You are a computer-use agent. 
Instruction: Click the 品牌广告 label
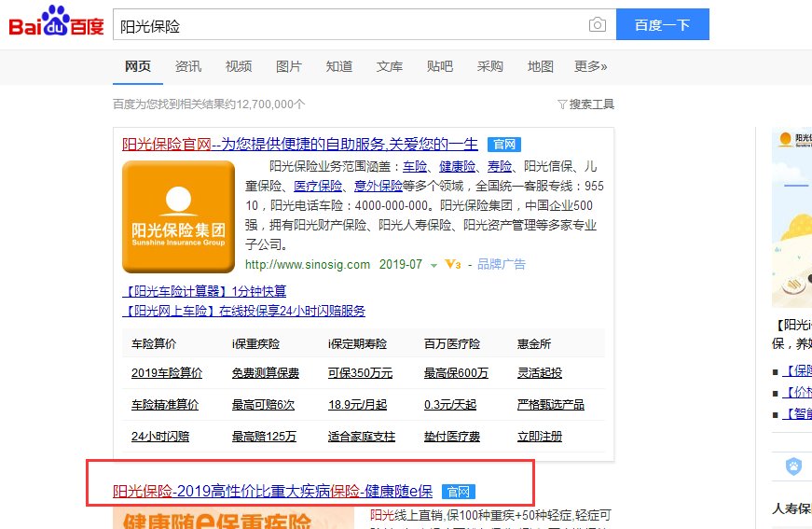pyautogui.click(x=502, y=264)
